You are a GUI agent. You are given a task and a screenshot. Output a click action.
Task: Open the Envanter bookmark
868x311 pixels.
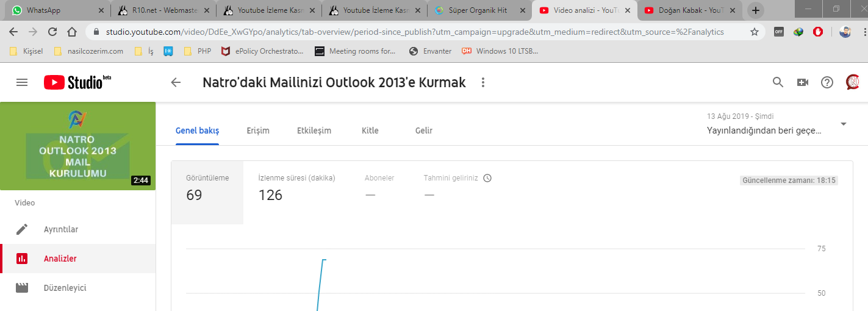point(431,51)
